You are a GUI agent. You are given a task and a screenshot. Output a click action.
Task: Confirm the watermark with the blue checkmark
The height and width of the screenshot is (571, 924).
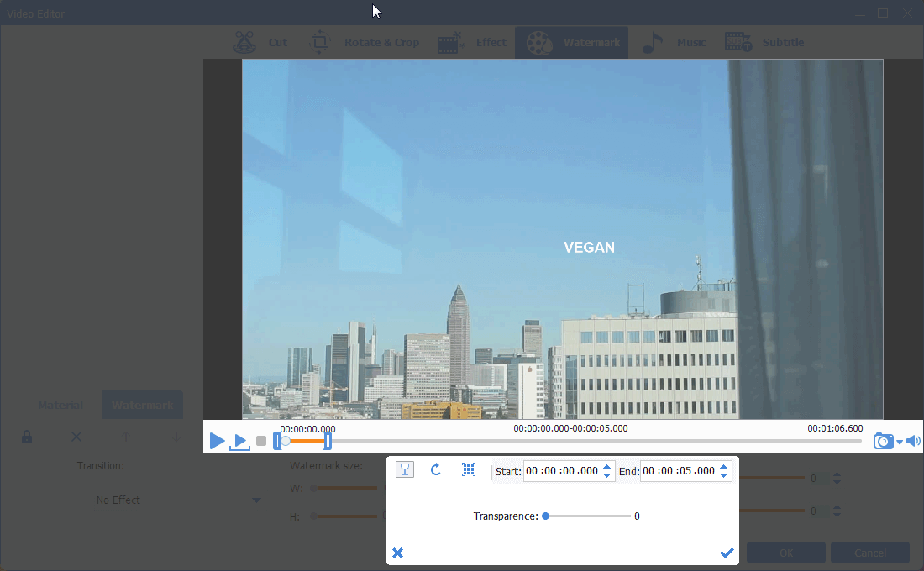pos(727,553)
